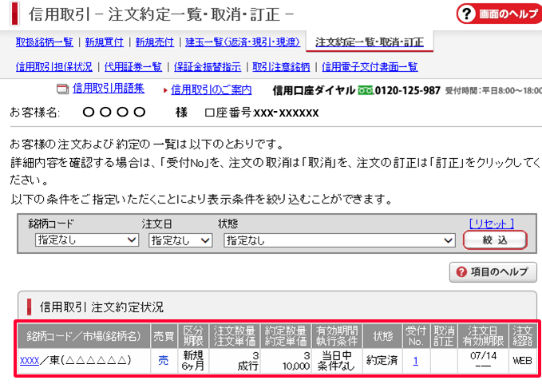Expand the 注文日 dropdown

pos(180,240)
